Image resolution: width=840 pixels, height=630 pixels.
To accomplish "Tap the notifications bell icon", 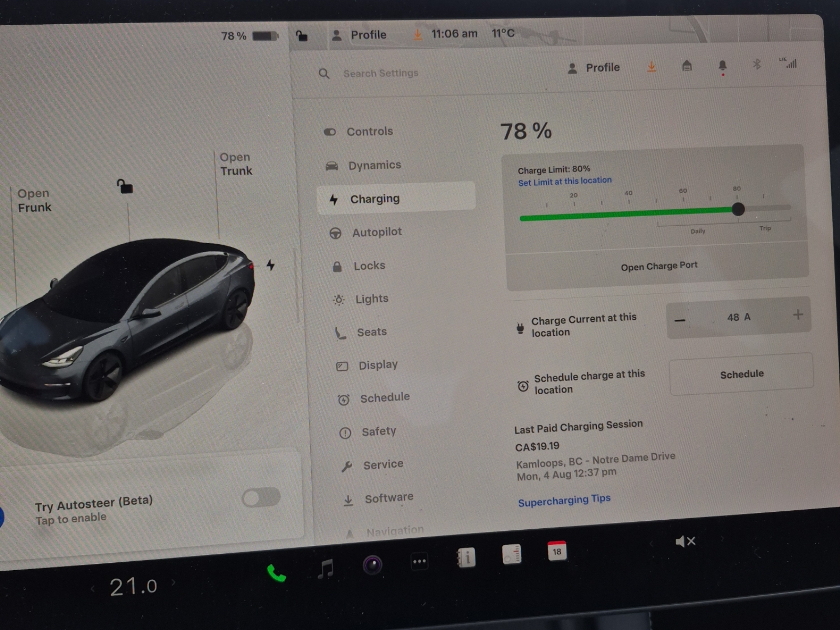I will point(722,65).
